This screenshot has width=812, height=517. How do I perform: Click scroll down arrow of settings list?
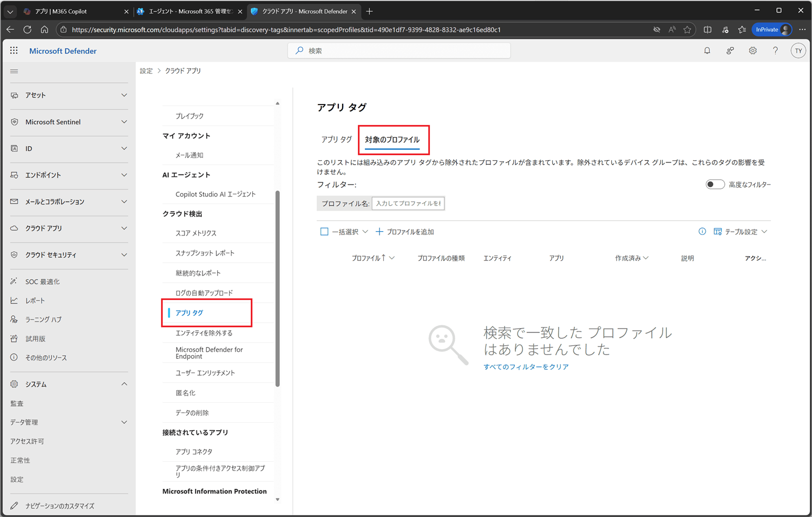[278, 500]
